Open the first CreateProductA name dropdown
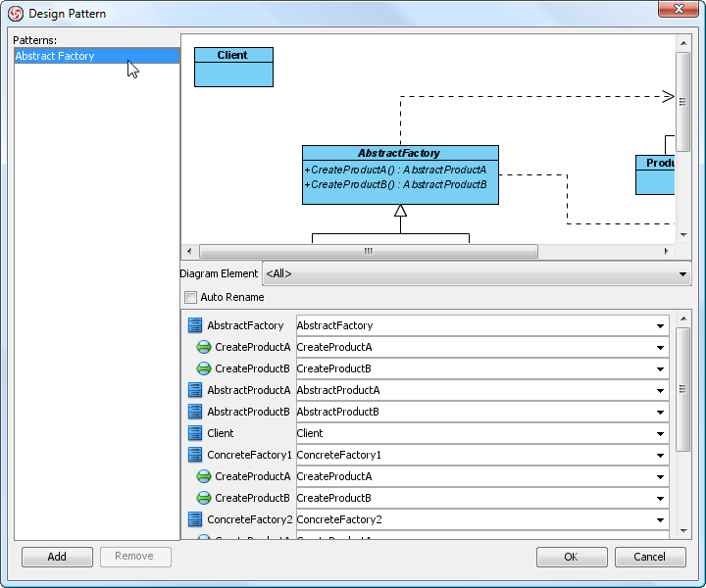Viewport: 706px width, 588px height. (660, 347)
